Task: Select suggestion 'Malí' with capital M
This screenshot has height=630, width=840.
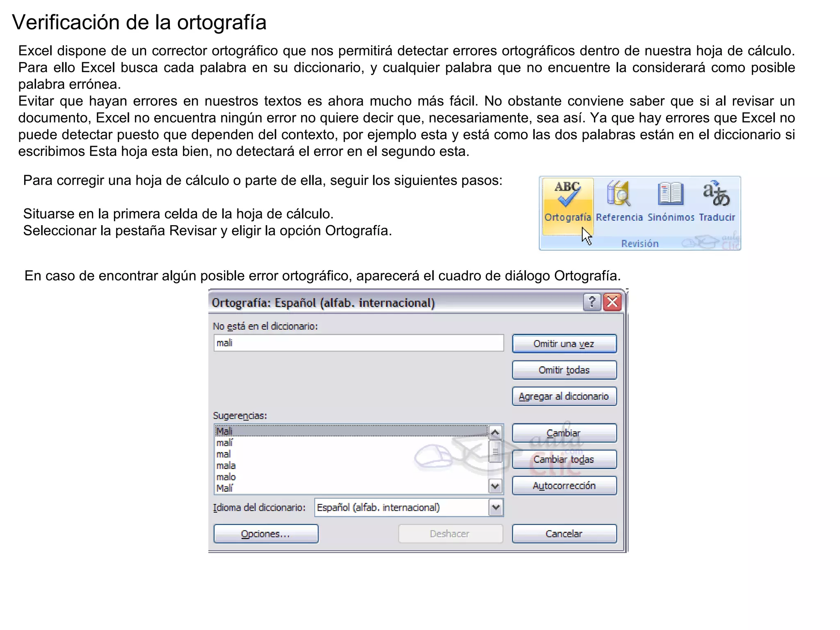Action: [x=352, y=488]
